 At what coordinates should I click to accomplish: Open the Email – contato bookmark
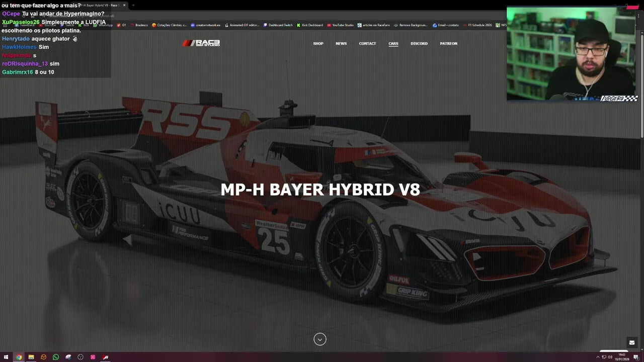(x=445, y=25)
